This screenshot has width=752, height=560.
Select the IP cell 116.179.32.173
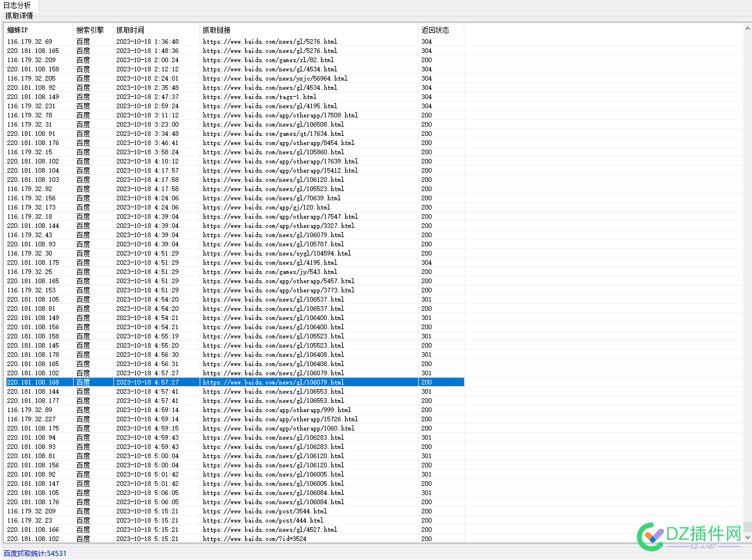point(31,207)
